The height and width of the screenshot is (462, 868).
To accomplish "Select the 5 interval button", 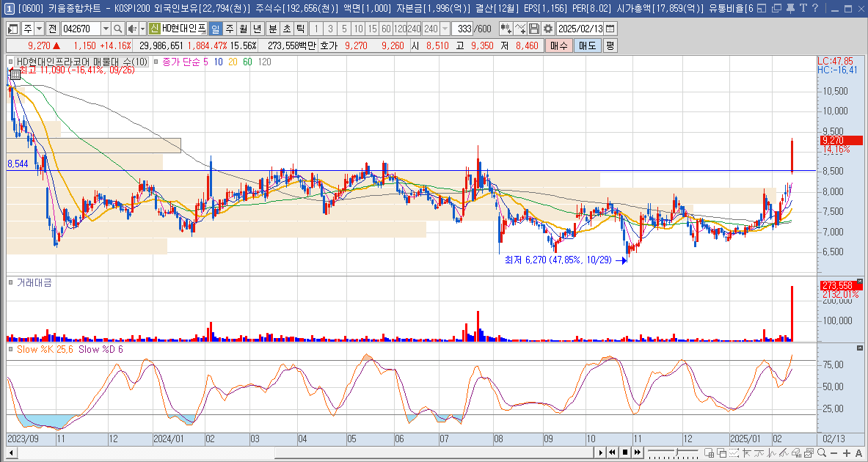I will click(x=344, y=29).
